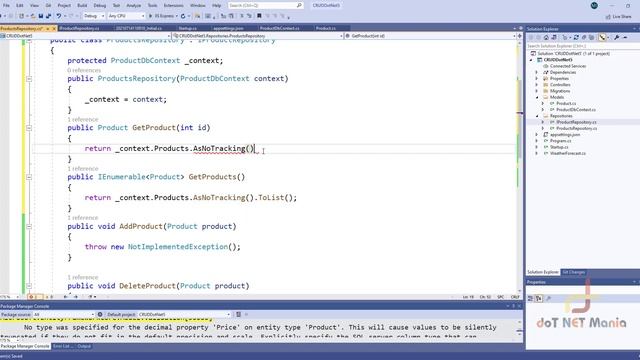Open the Any CPU platform dropdown
The height and width of the screenshot is (360, 640).
click(x=126, y=16)
